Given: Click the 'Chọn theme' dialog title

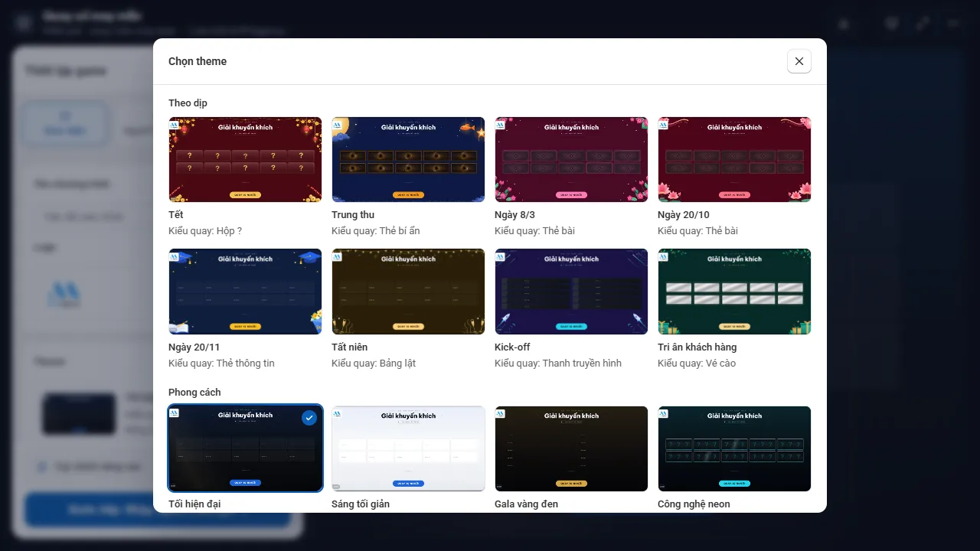Looking at the screenshot, I should pyautogui.click(x=198, y=61).
